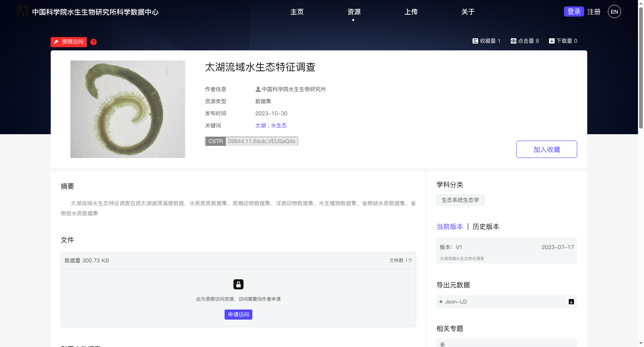Click the CSTR identifier badge
644x347 pixels.
click(252, 141)
